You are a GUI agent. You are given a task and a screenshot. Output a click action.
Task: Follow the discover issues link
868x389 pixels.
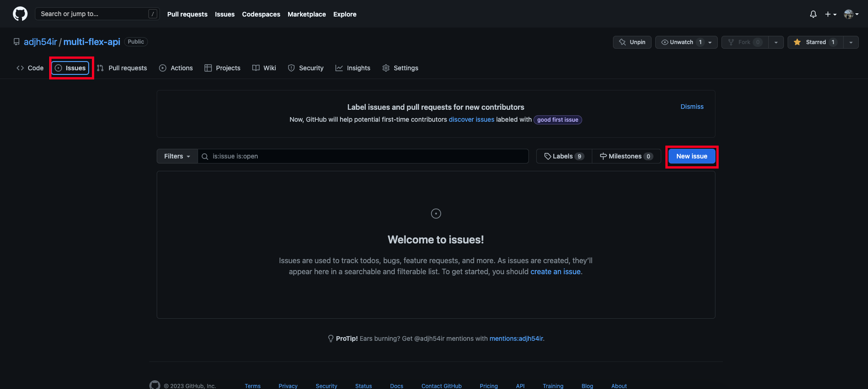coord(471,119)
